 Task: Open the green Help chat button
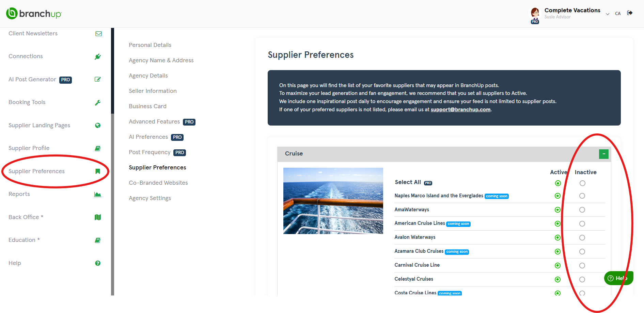(618, 278)
